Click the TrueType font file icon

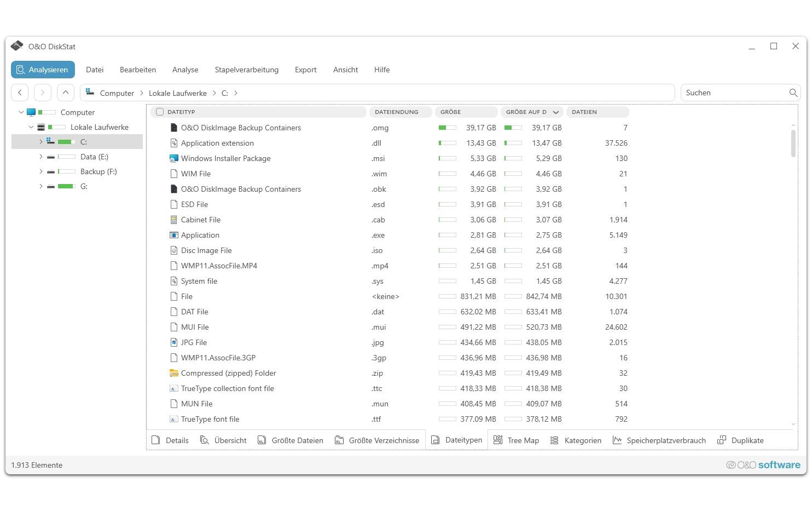[x=174, y=419]
